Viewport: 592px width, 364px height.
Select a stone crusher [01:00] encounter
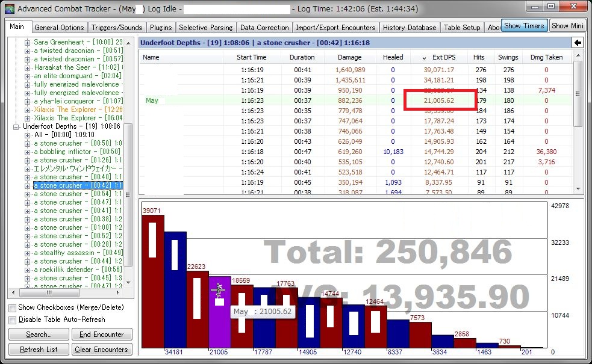tap(78, 228)
